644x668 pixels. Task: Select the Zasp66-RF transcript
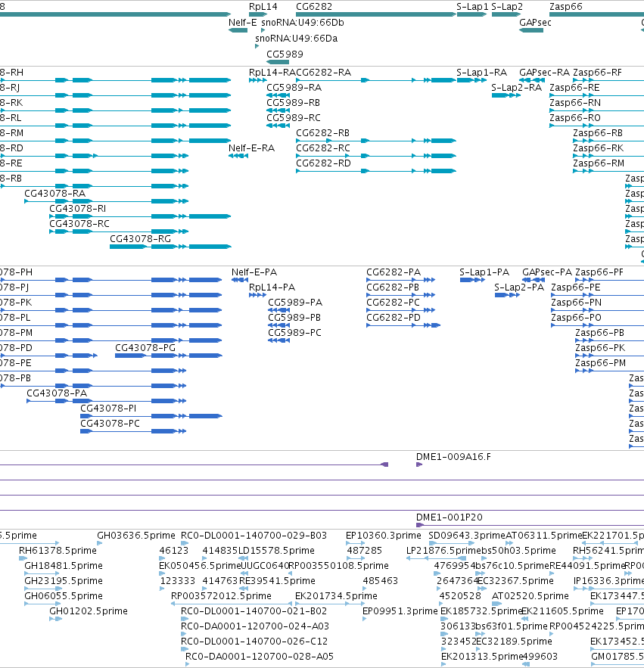click(608, 80)
